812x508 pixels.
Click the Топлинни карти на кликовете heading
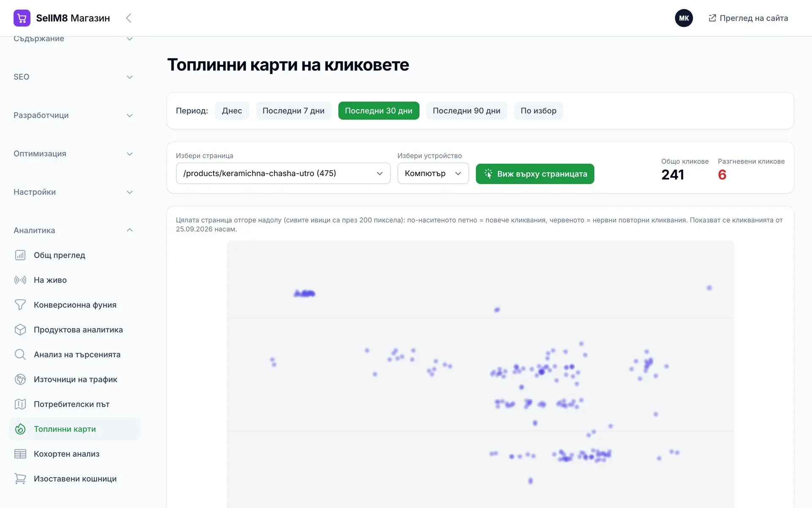click(288, 65)
